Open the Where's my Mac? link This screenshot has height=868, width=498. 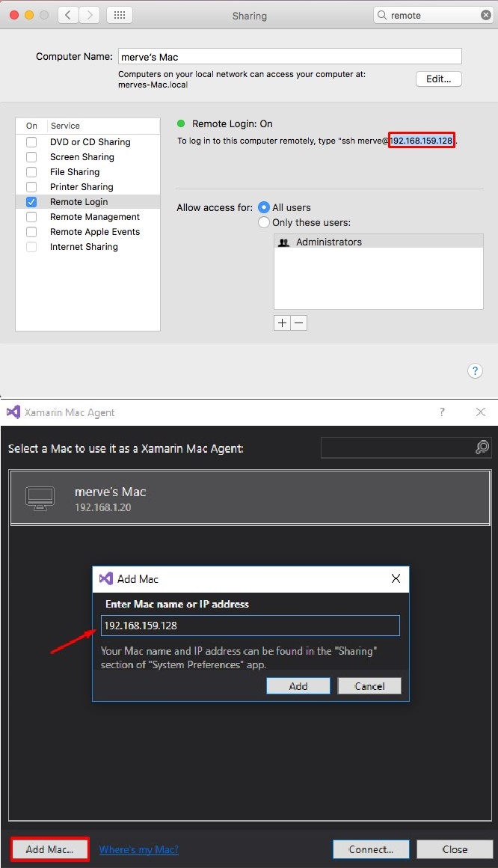[139, 850]
